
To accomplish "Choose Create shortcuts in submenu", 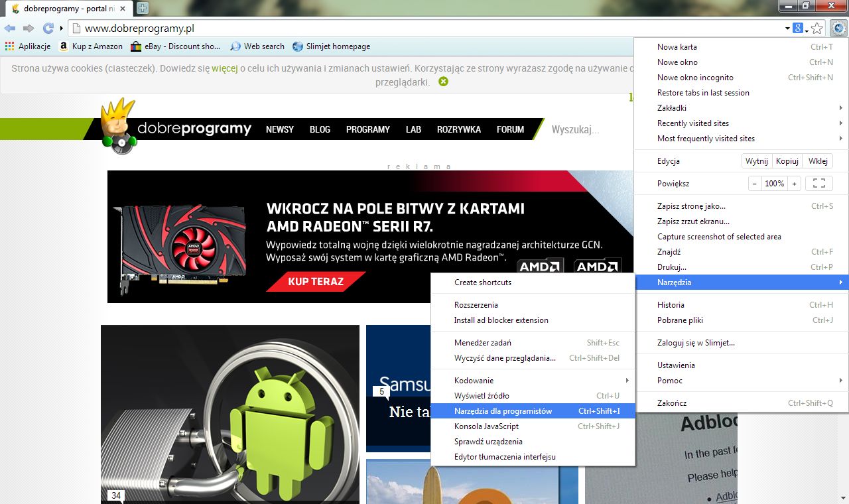I will 533,283.
